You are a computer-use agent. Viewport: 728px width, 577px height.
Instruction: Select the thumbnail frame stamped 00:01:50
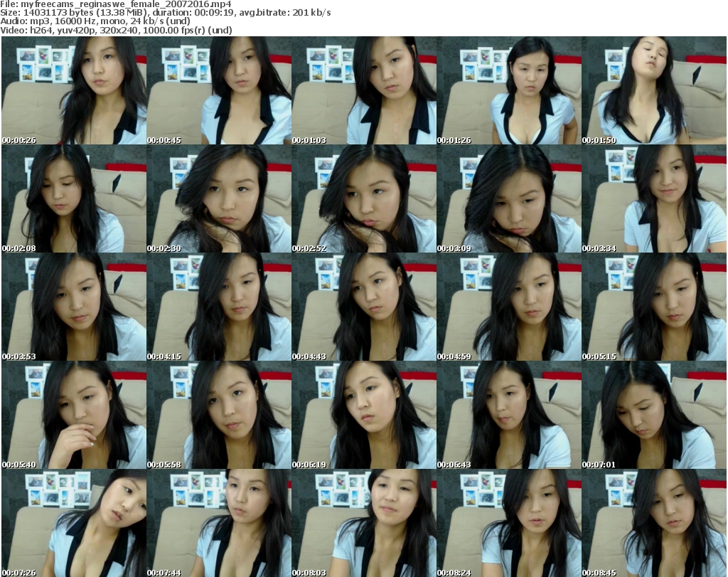tap(654, 90)
